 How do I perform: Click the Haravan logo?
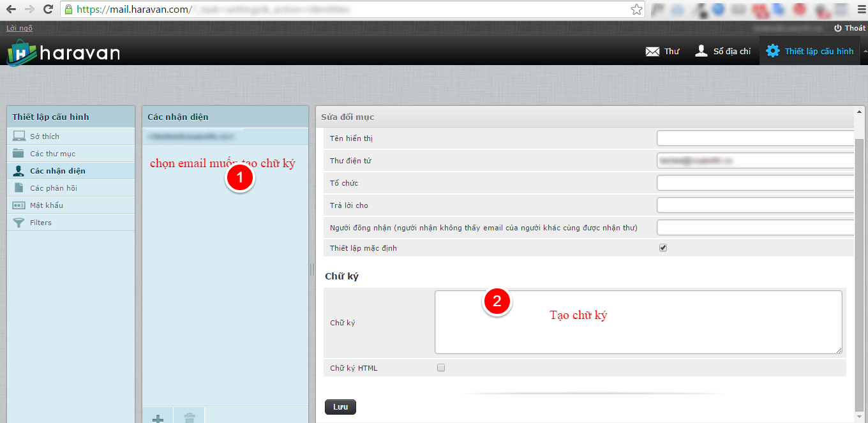click(x=63, y=52)
